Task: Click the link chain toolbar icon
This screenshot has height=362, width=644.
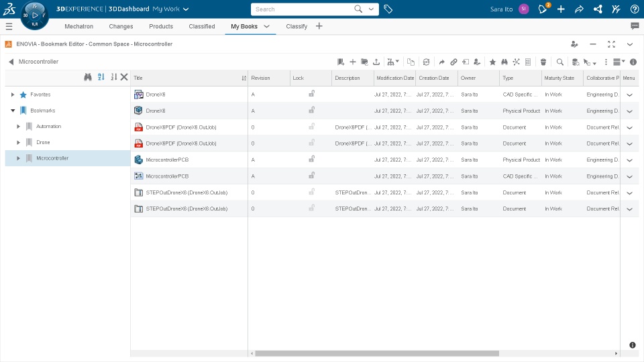Action: coord(453,62)
